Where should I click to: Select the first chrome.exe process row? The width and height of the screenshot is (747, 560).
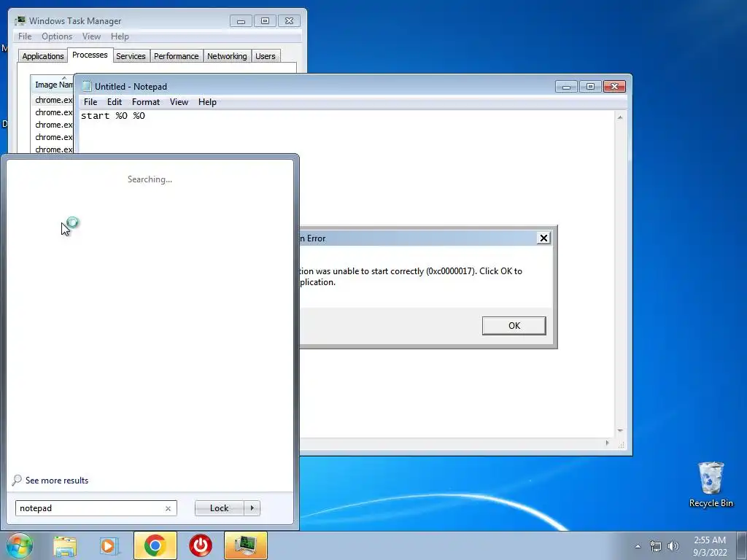pyautogui.click(x=53, y=100)
